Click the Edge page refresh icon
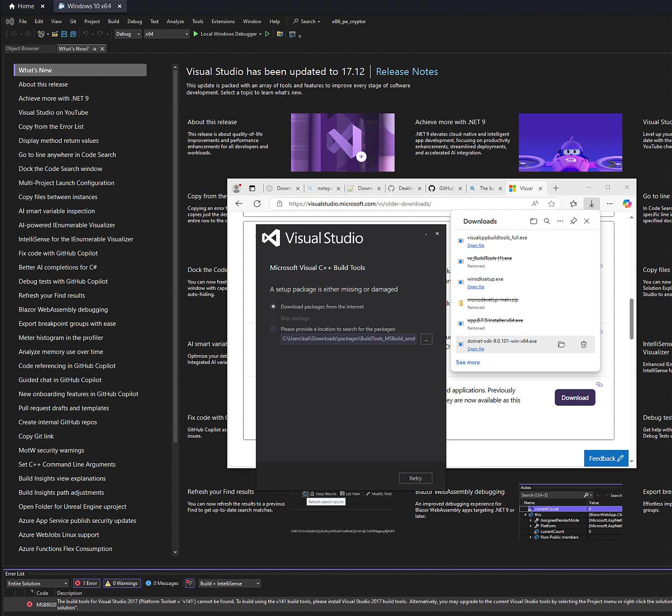 point(257,204)
